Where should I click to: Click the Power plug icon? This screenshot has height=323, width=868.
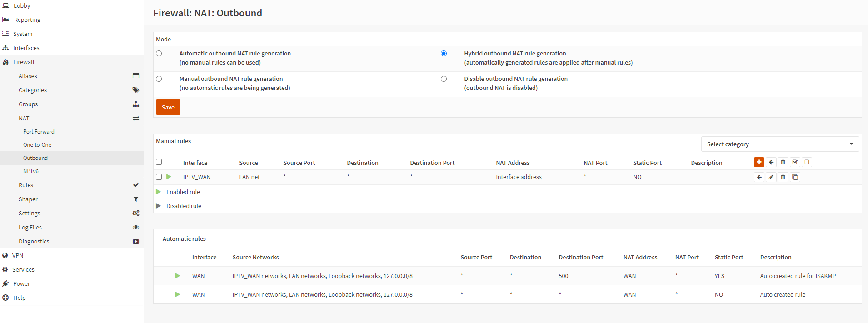point(5,283)
